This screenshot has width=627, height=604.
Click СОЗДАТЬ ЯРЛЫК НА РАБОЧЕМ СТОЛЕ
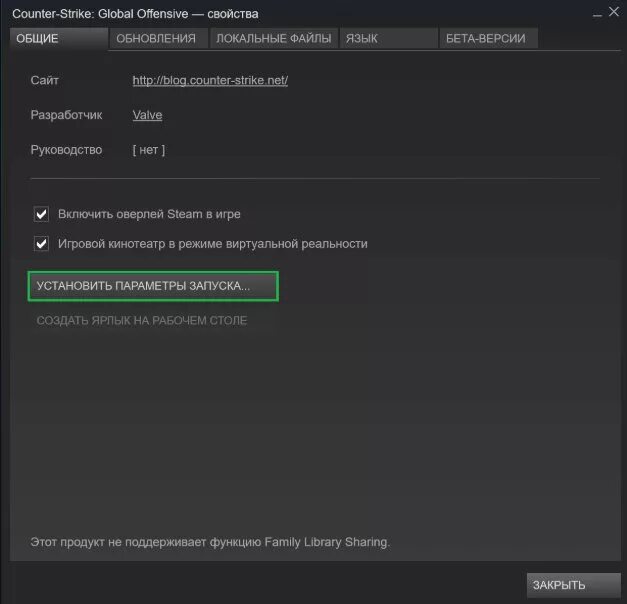[x=142, y=320]
